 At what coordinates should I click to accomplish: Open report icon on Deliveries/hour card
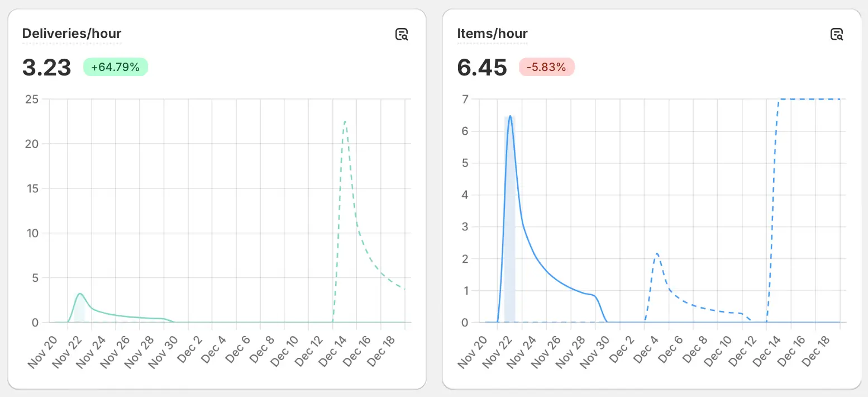coord(402,34)
